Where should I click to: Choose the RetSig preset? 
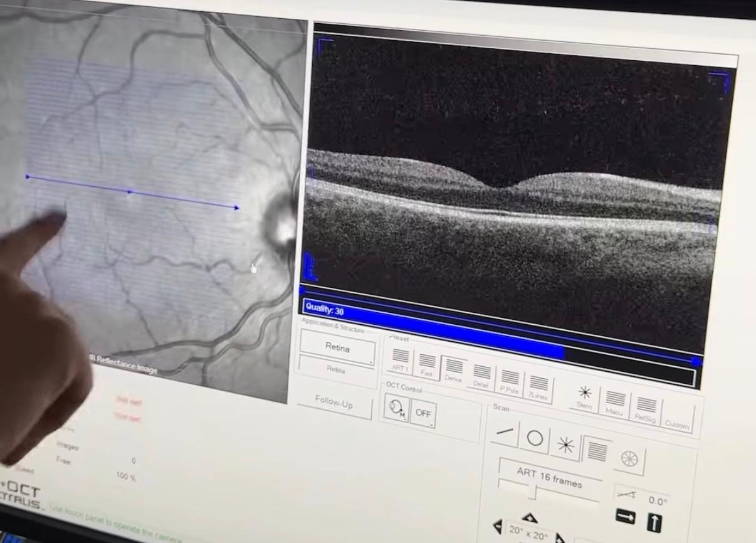[x=646, y=409]
